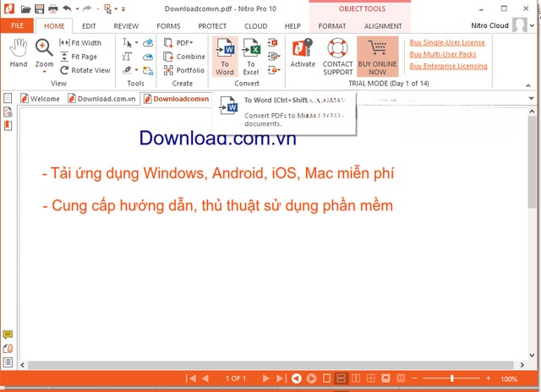Open the QuickSign dropdown arrow
The width and height of the screenshot is (541, 392).
point(136,70)
